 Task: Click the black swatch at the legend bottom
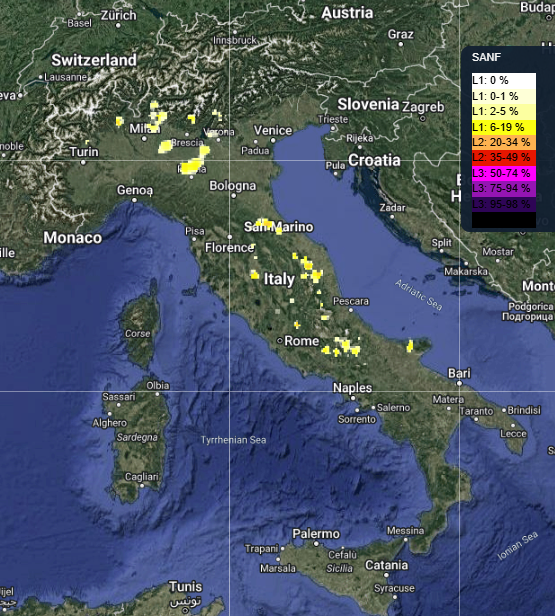coord(504,220)
